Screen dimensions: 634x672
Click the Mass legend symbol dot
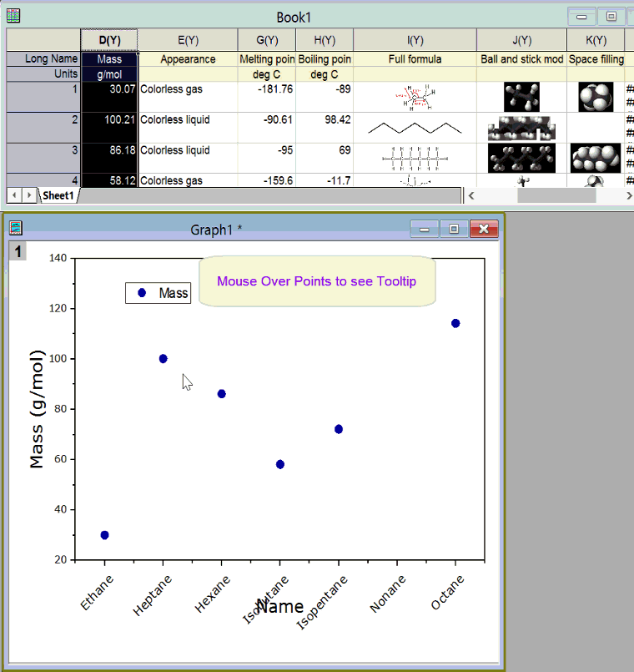click(x=142, y=293)
